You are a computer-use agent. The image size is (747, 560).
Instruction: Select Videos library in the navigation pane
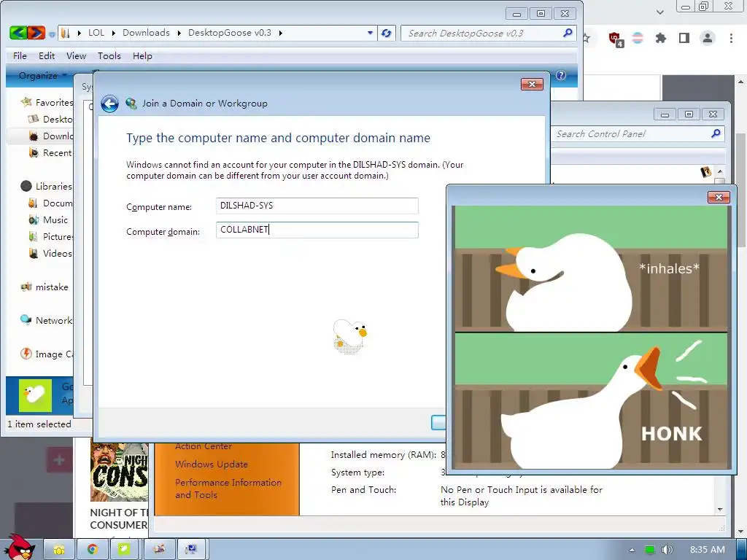coord(50,253)
